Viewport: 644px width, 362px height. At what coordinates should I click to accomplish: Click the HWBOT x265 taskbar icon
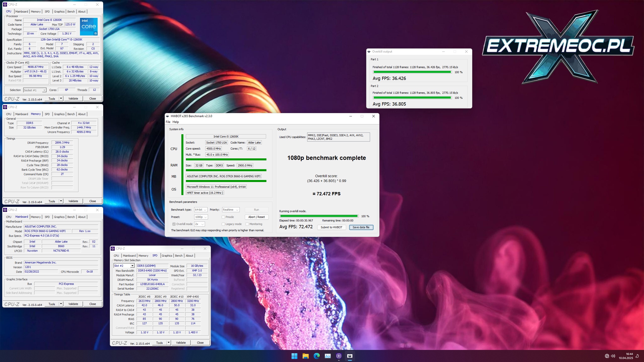(350, 356)
